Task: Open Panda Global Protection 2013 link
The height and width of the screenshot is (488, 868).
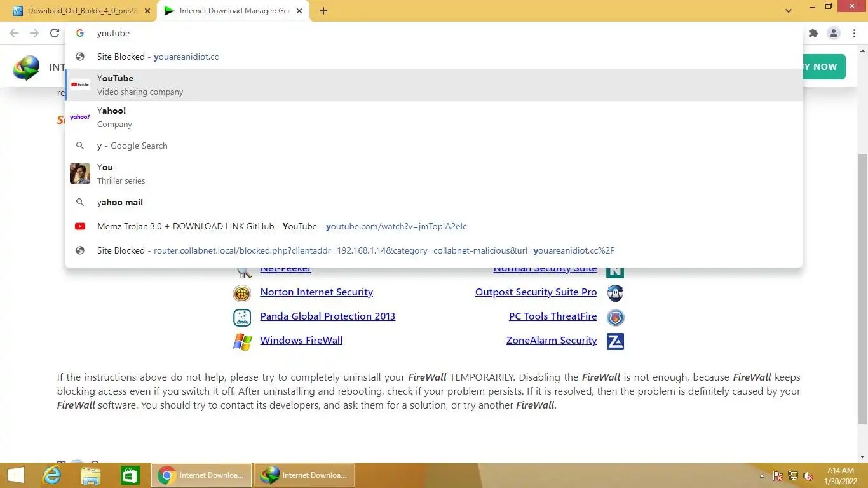Action: click(x=328, y=316)
